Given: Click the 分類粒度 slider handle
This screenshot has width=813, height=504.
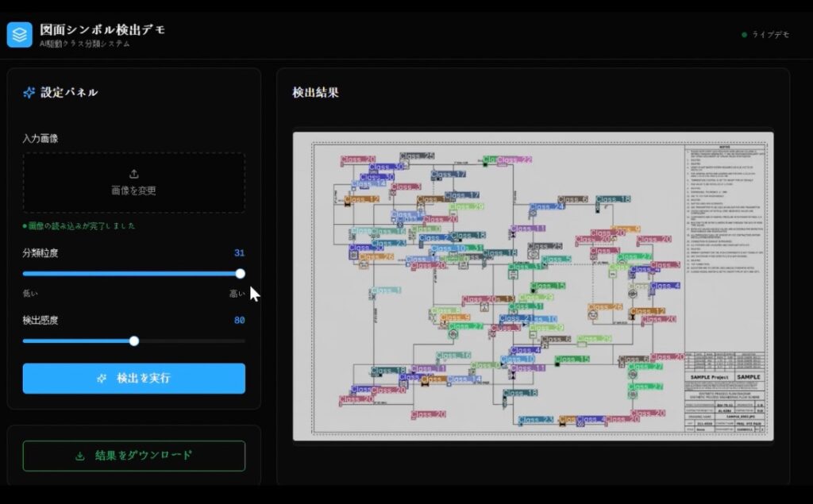Looking at the screenshot, I should pos(240,274).
